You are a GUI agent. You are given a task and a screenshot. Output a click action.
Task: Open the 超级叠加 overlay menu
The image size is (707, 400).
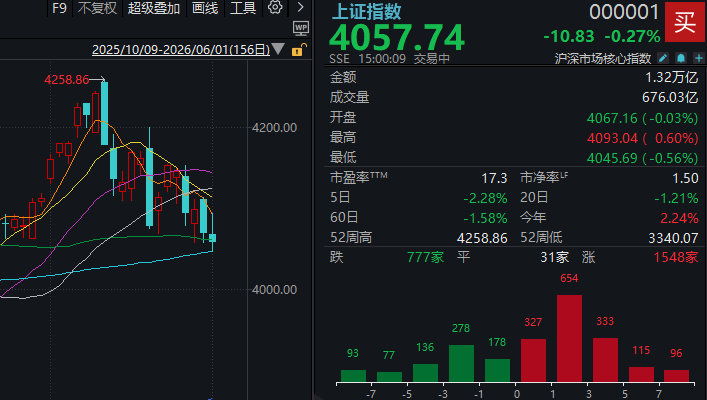point(154,8)
